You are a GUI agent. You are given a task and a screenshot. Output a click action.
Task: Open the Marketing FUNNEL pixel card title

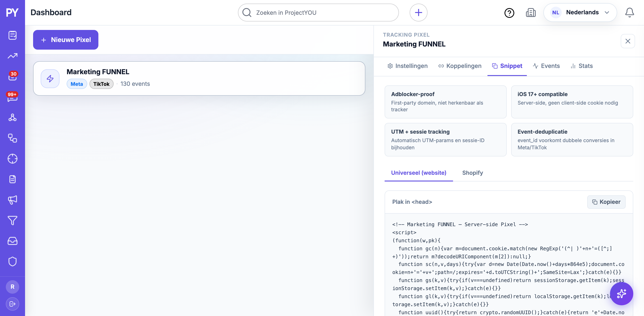click(98, 72)
